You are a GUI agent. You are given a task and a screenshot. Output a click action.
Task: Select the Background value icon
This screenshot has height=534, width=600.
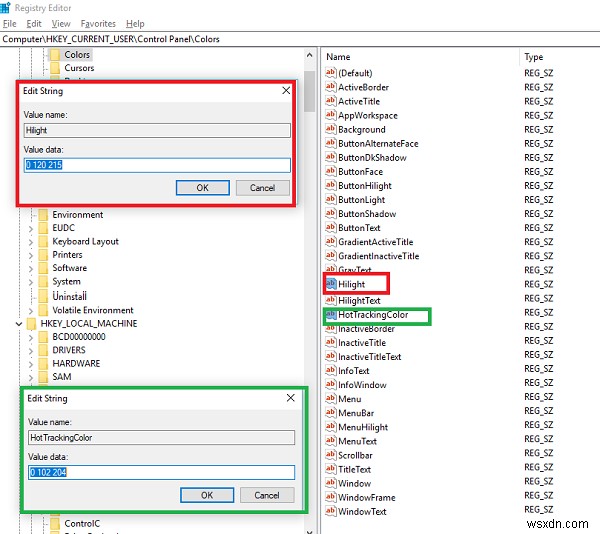330,129
